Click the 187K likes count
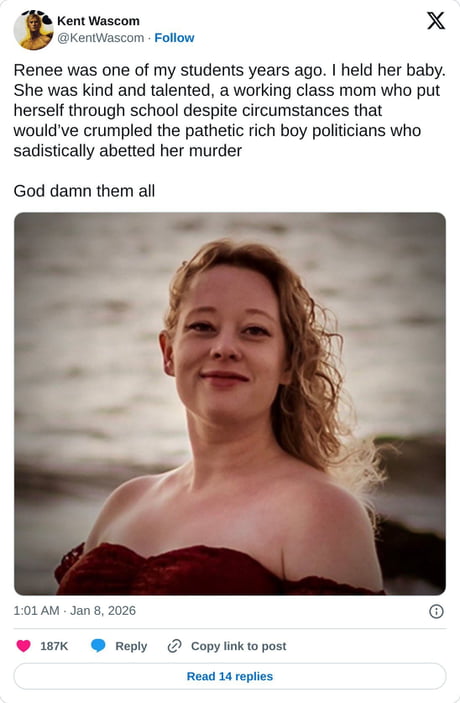 click(x=54, y=646)
